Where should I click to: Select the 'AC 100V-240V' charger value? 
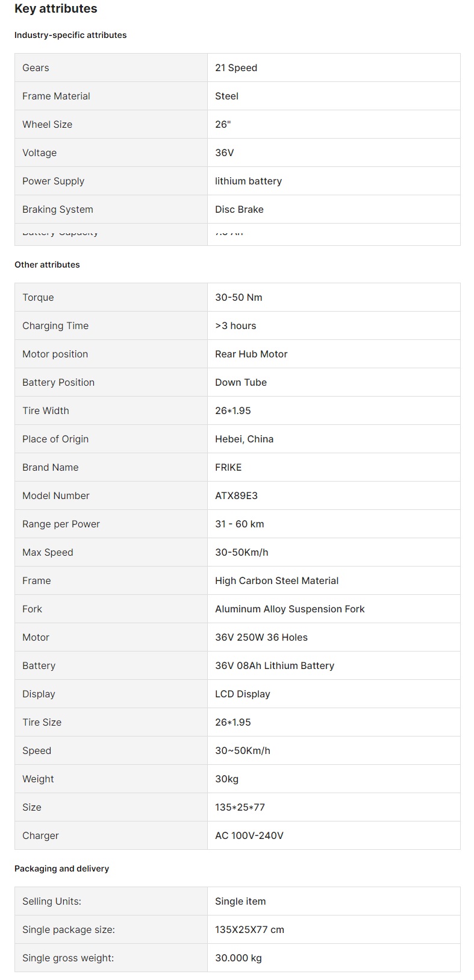click(x=249, y=836)
